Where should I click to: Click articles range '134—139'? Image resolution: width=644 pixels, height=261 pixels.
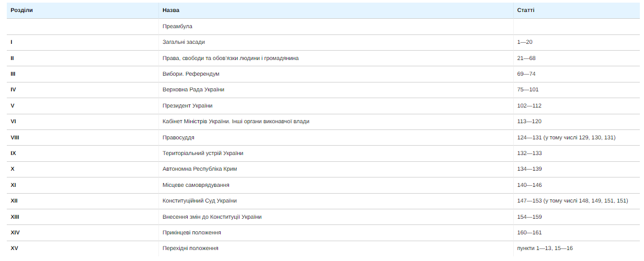(530, 169)
